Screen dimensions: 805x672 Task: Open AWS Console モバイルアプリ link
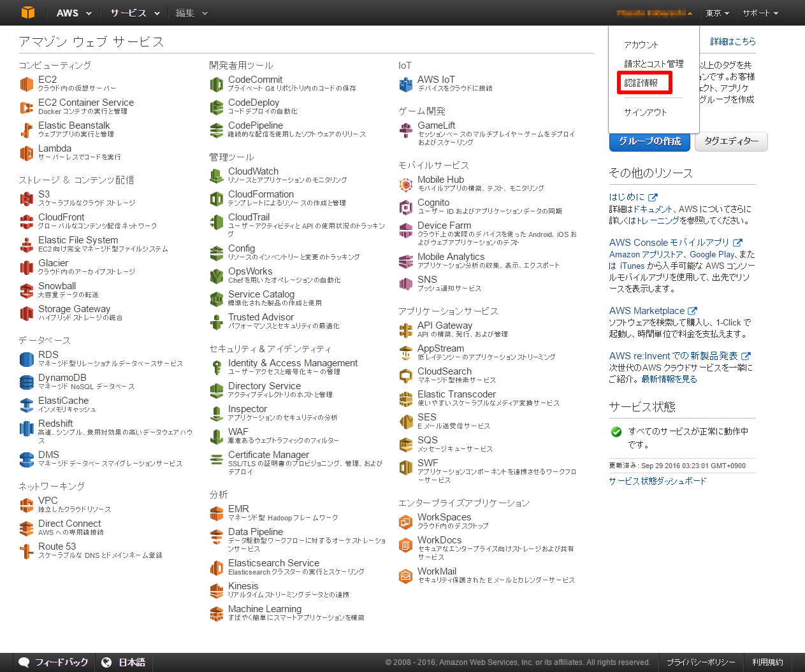[669, 242]
